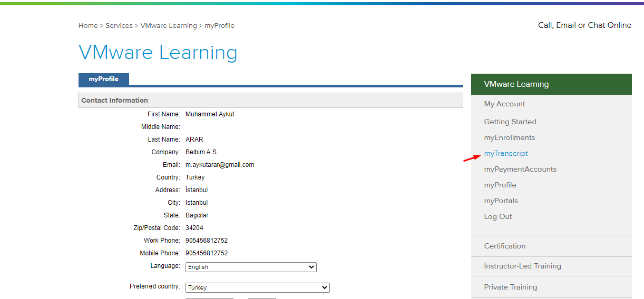Click the Work Phone number value
Image resolution: width=644 pixels, height=299 pixels.
coord(207,241)
